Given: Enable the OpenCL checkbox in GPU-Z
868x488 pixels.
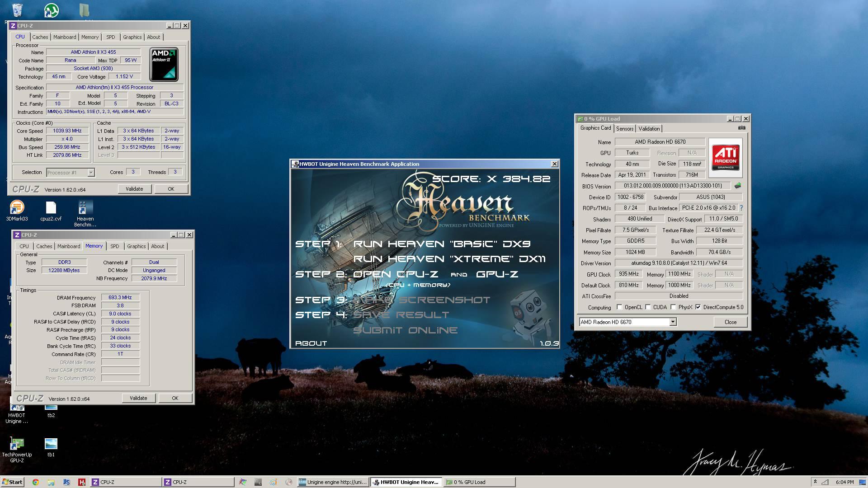Looking at the screenshot, I should [619, 307].
